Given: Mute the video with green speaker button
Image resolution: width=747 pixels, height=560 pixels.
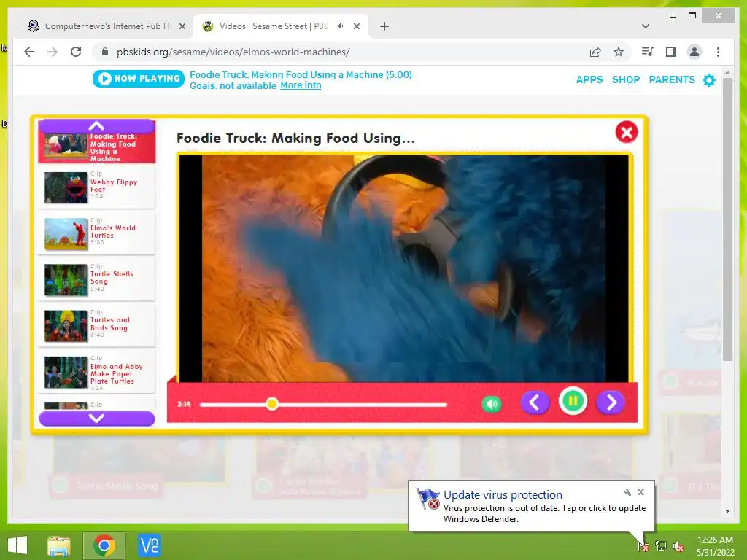Looking at the screenshot, I should (492, 404).
